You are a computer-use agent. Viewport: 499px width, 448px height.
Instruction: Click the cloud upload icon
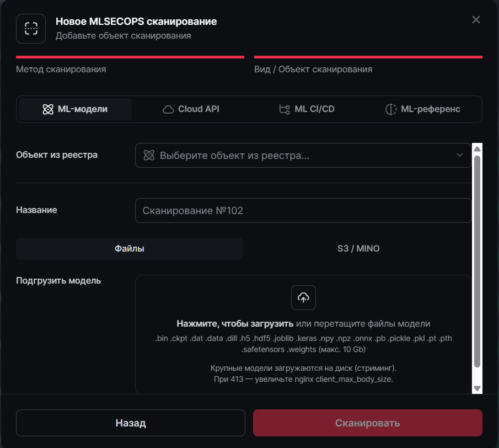pyautogui.click(x=303, y=298)
